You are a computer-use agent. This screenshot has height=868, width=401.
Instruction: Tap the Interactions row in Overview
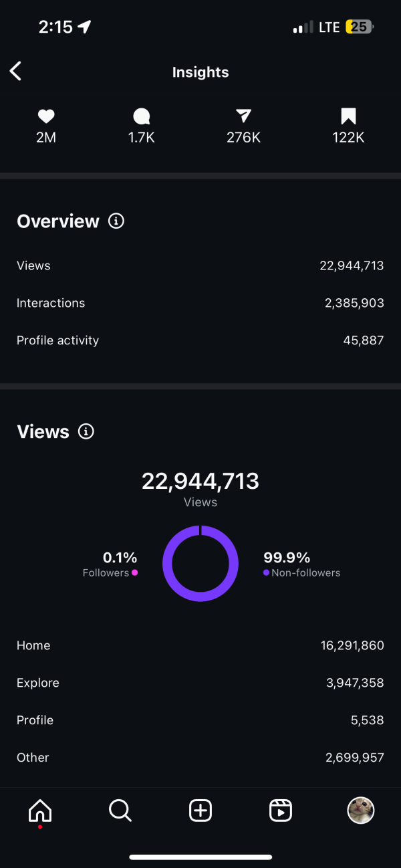(x=200, y=303)
